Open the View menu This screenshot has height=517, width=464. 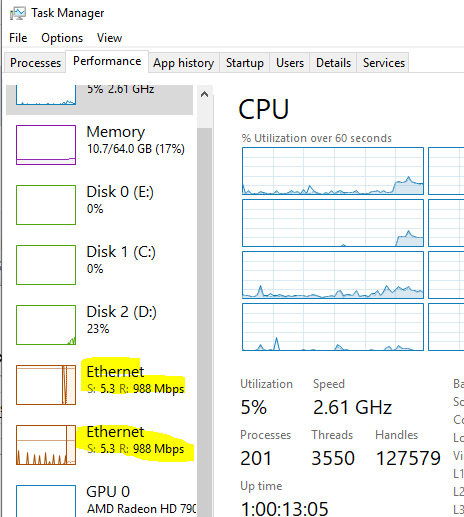click(109, 38)
